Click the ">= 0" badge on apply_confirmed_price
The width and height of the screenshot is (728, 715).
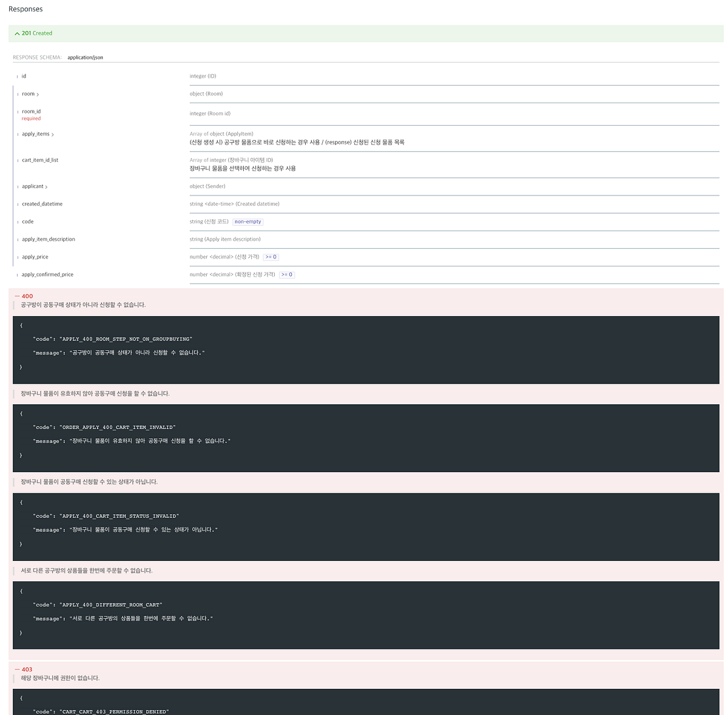(286, 274)
